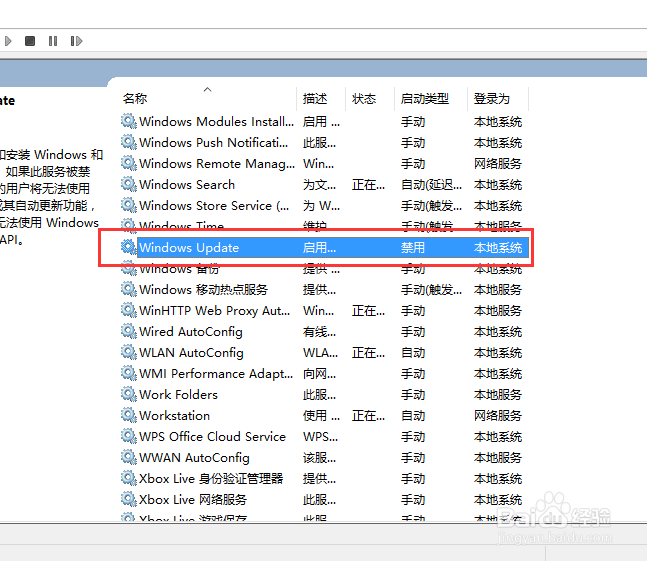Click 禁用 startup type of Windows Update

click(x=413, y=248)
